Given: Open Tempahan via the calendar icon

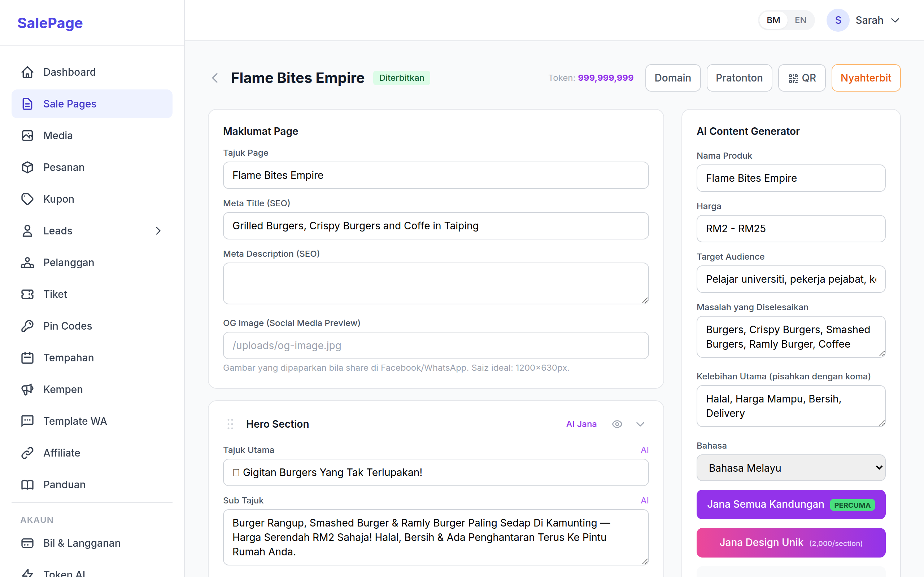Looking at the screenshot, I should (x=27, y=358).
